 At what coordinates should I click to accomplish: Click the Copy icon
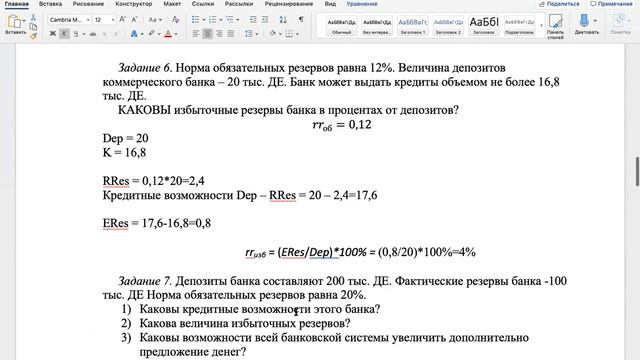[33, 27]
